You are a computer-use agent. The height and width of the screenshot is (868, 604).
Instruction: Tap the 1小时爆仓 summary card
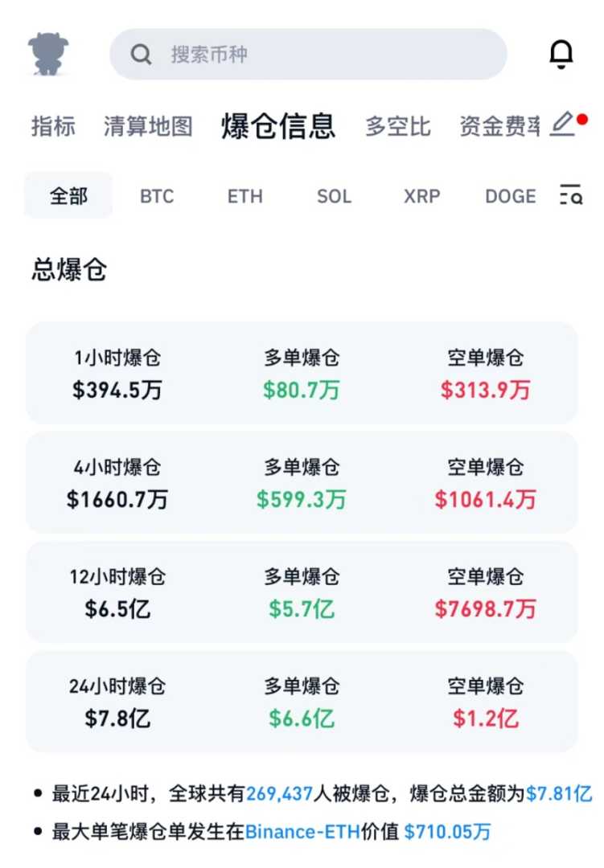(x=302, y=374)
